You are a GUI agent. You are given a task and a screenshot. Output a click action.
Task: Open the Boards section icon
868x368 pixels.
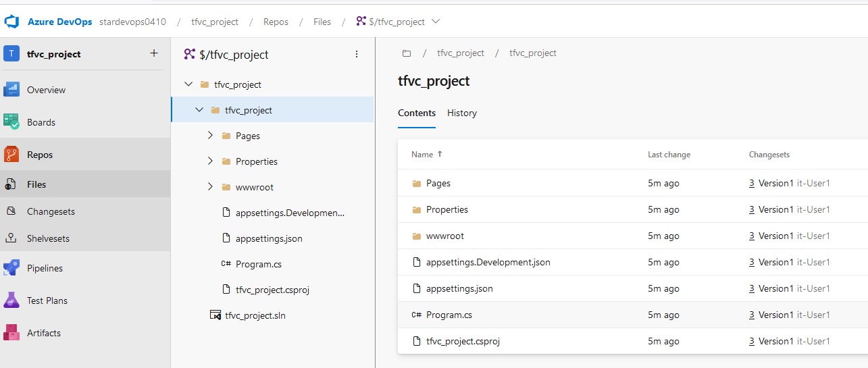(x=11, y=122)
